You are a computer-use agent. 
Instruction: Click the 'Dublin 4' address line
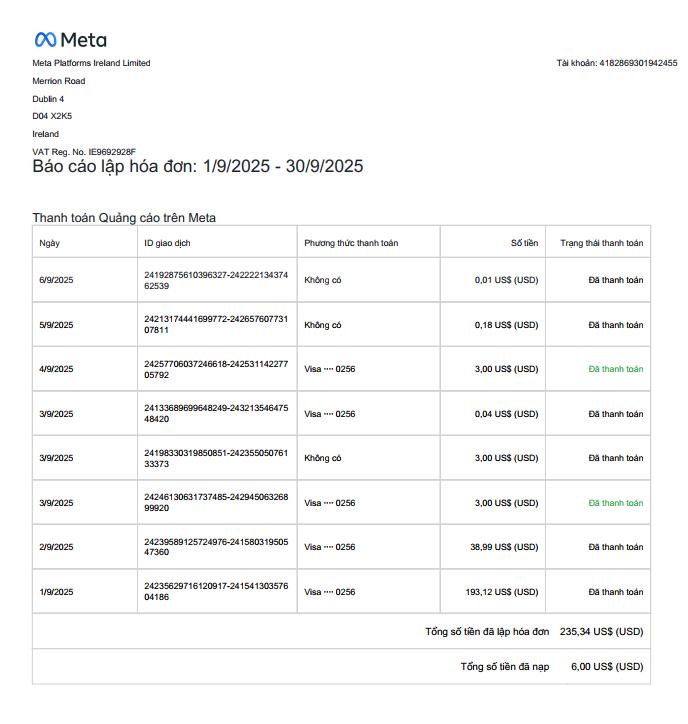click(48, 99)
